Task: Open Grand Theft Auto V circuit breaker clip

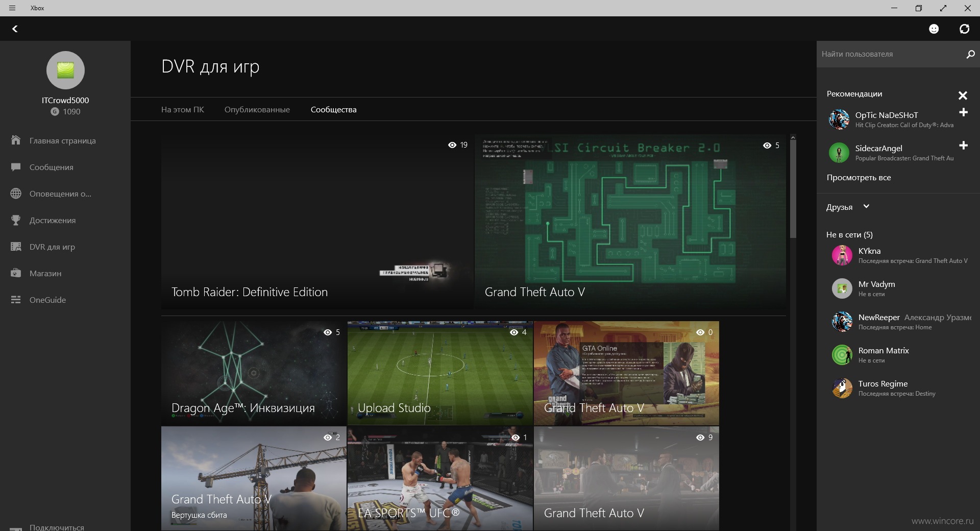Action: pos(630,222)
